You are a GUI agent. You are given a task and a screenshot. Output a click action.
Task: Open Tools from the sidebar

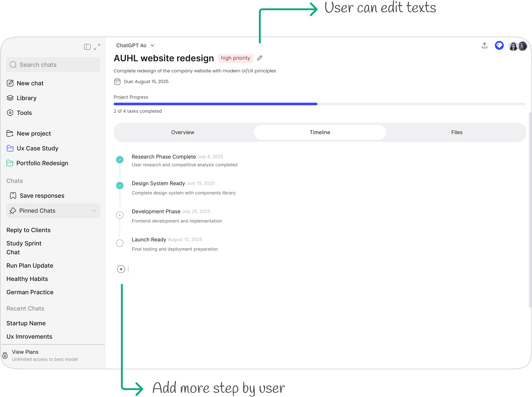(24, 113)
